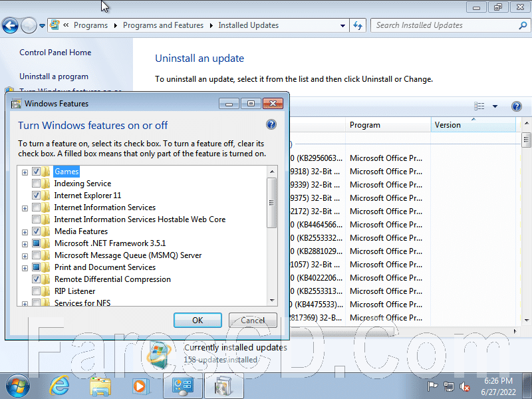The width and height of the screenshot is (532, 399).
Task: Open Uninstall a program link
Action: click(54, 76)
